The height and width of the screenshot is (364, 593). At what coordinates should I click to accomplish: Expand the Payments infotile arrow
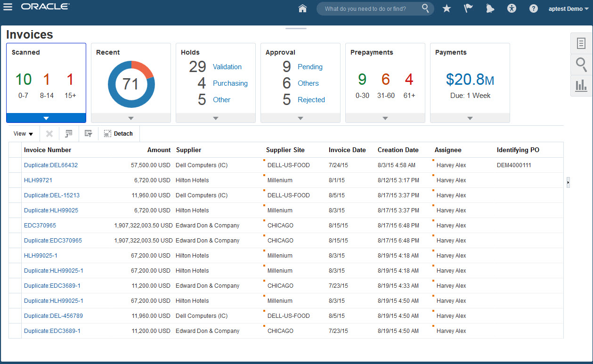point(470,118)
